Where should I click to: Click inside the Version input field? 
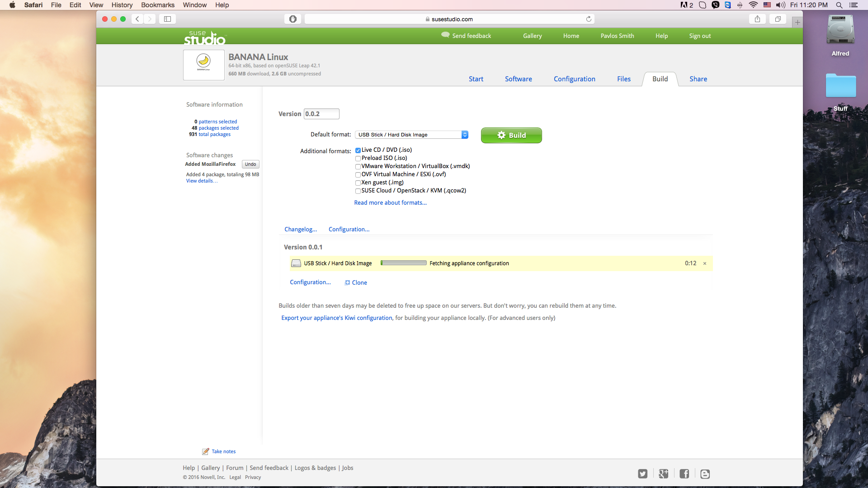pyautogui.click(x=321, y=114)
